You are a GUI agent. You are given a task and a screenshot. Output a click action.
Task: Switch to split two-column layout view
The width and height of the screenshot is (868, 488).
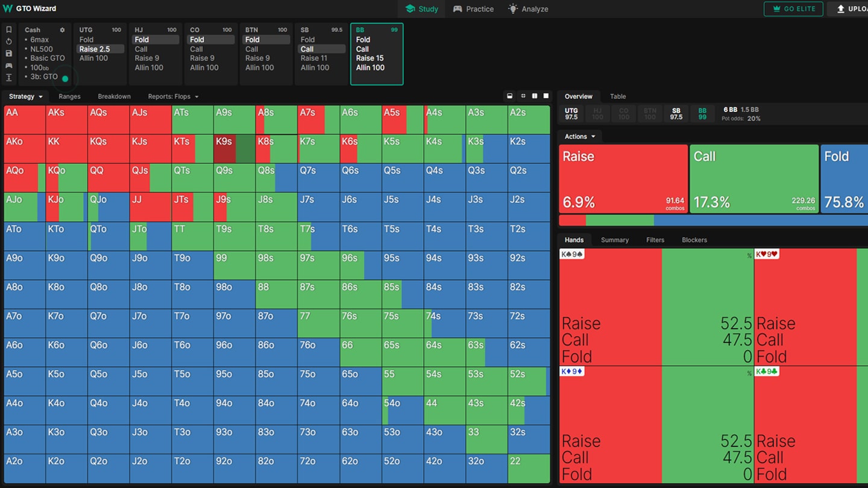point(534,96)
